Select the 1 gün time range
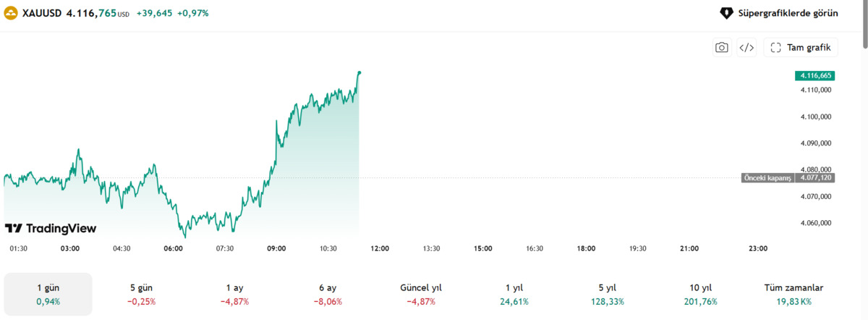This screenshot has width=868, height=320. click(x=48, y=294)
